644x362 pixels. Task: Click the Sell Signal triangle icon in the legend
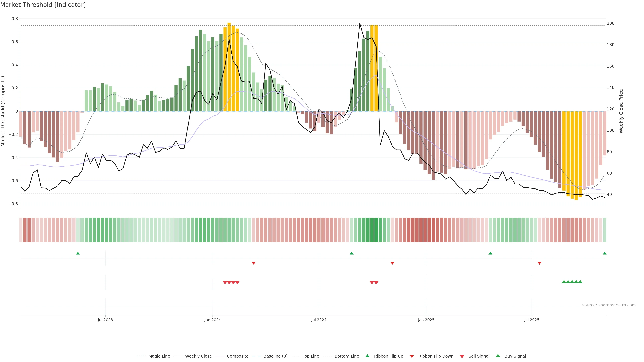pos(462,356)
